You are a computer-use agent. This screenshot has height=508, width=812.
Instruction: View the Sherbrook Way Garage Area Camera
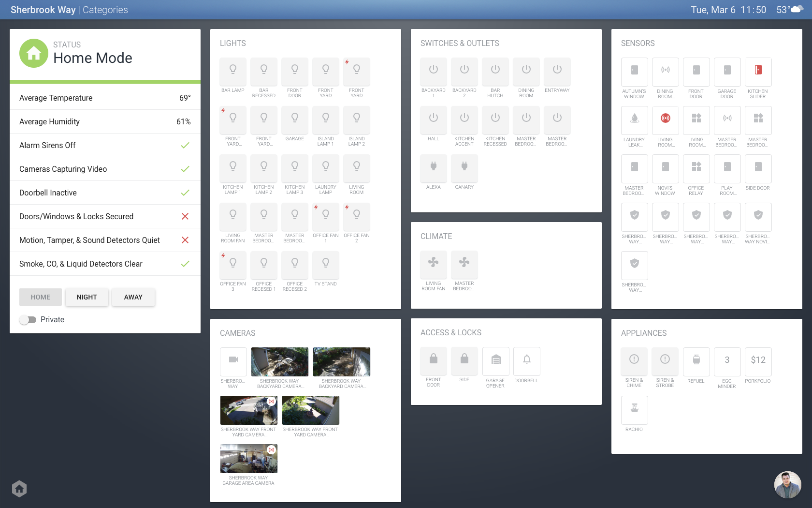tap(249, 459)
